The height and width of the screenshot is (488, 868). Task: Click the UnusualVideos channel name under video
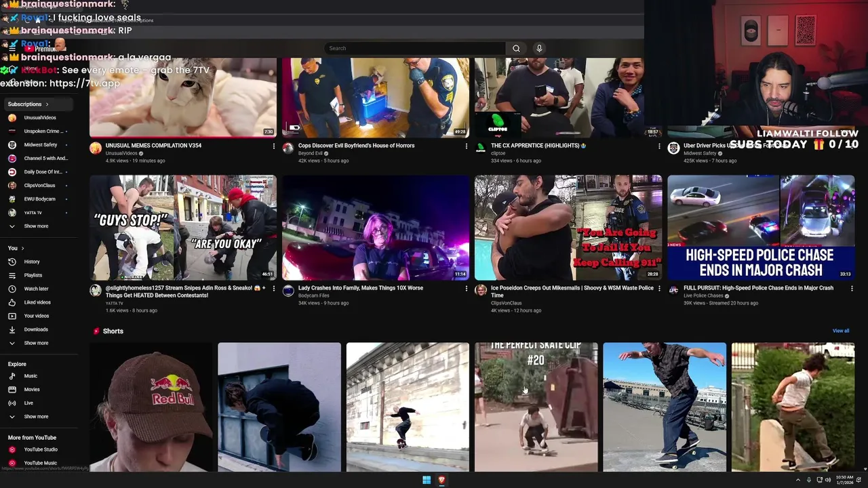click(x=121, y=153)
